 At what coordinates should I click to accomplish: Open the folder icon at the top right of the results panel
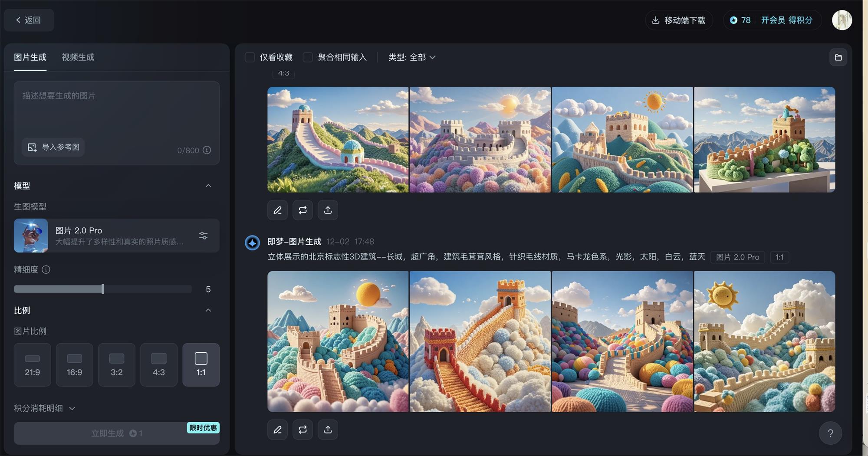[x=838, y=57]
